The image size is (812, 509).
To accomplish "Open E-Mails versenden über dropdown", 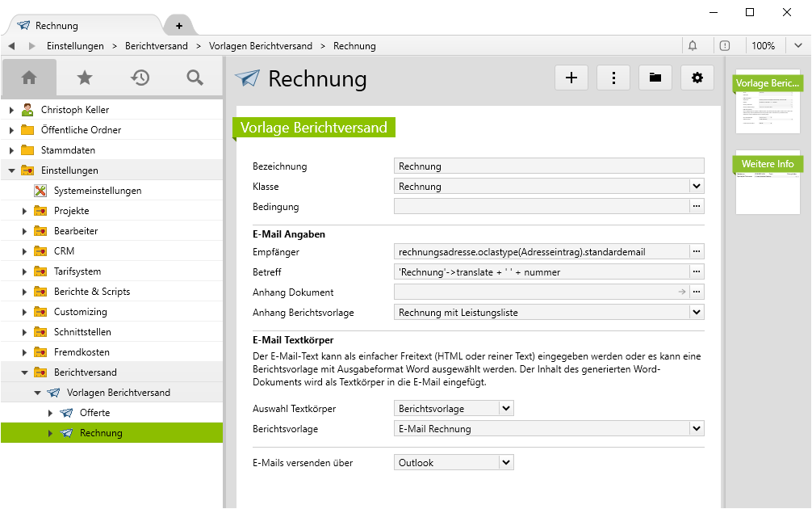I will [506, 463].
